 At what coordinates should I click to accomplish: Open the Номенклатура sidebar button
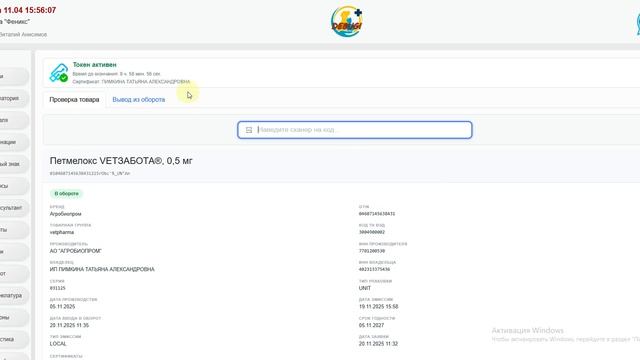(14, 295)
